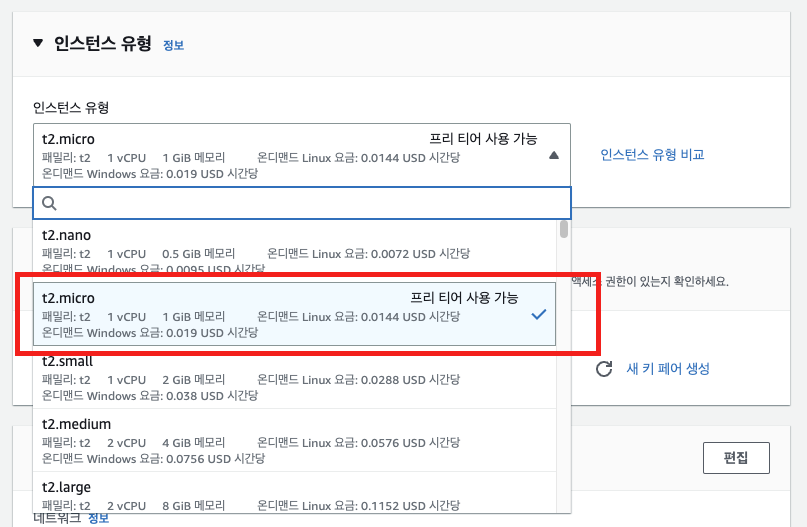Click the dropdown list scrollbar thumb

click(564, 230)
